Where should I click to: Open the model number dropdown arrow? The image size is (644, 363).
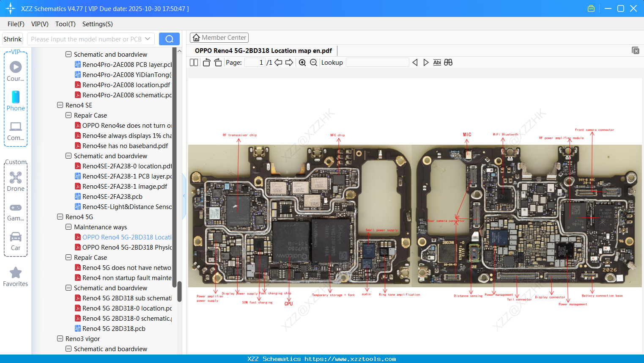coord(148,39)
